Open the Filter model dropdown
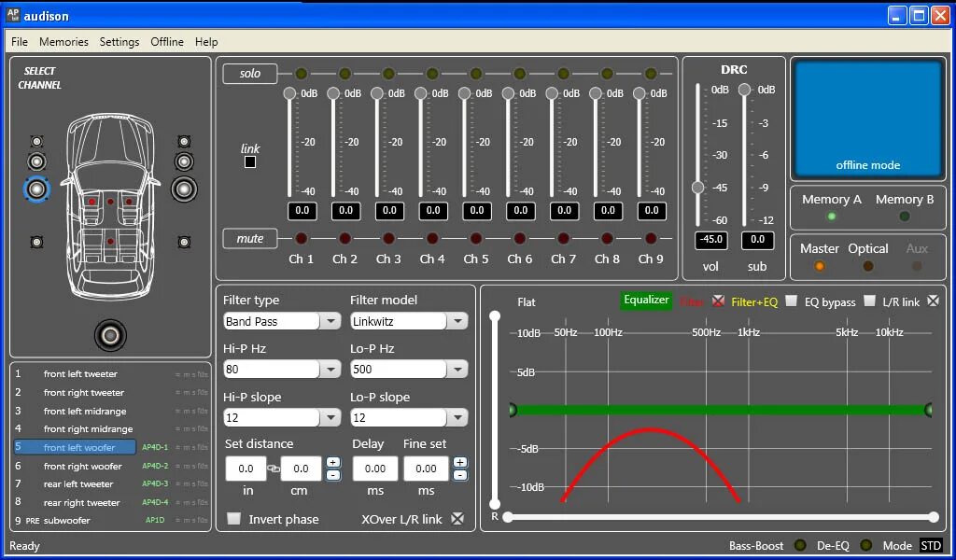956x560 pixels. point(457,321)
